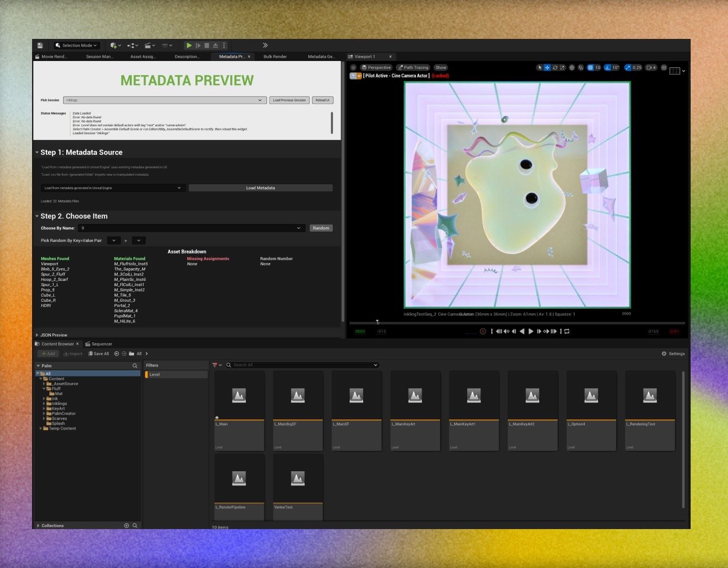
Task: Save the current level with the floppy disk icon
Action: tap(40, 46)
